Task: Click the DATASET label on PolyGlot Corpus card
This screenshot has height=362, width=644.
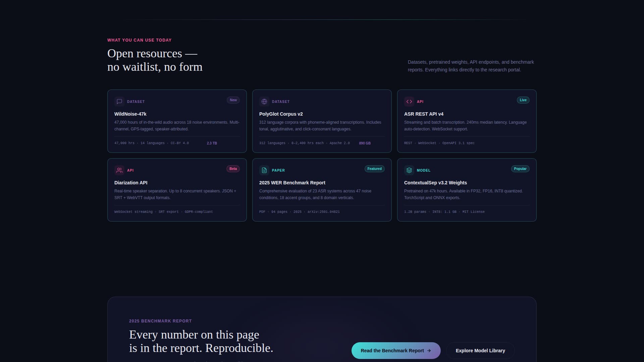Action: pos(281,102)
